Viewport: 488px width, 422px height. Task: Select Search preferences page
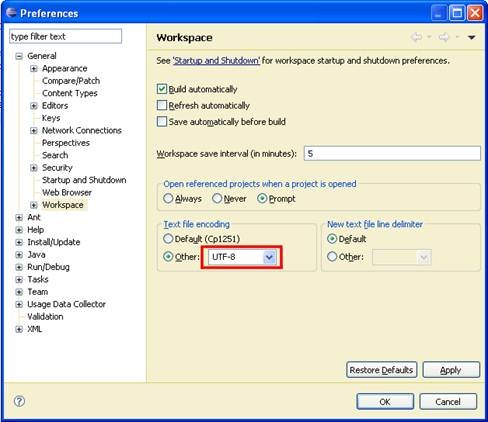[x=55, y=155]
